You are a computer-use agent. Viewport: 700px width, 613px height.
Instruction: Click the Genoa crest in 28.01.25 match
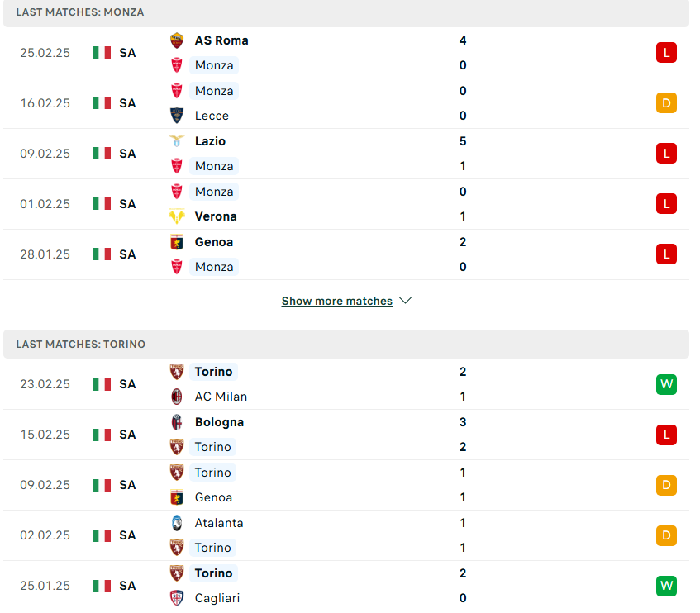pos(177,242)
